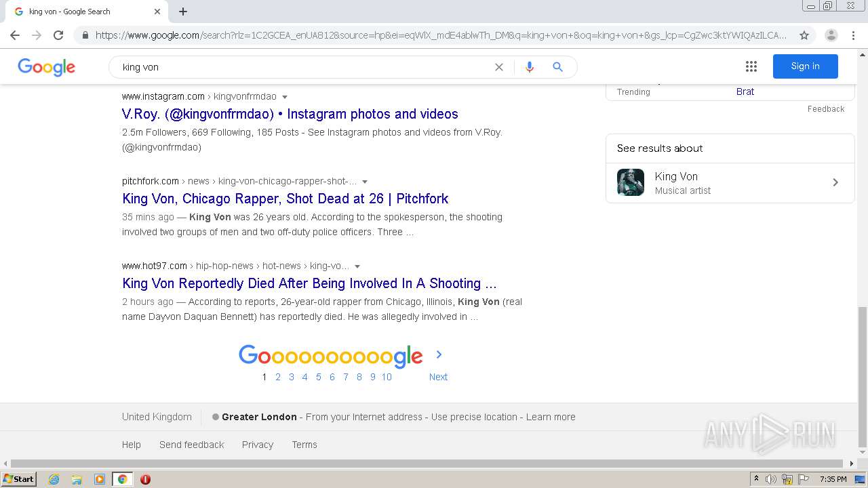This screenshot has height=488, width=868.
Task: Click the King Von knowledge card title
Action: (x=676, y=176)
